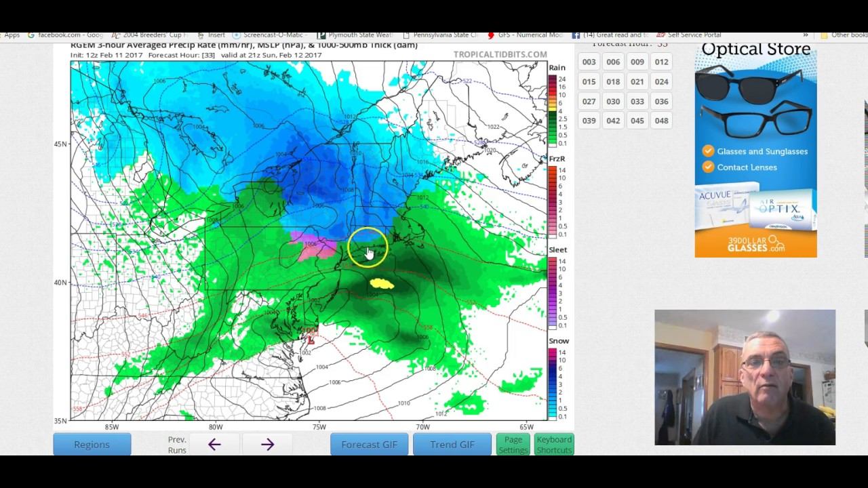Open the Screencast-O-Matic bookmark
The height and width of the screenshot is (488, 868).
pos(269,35)
